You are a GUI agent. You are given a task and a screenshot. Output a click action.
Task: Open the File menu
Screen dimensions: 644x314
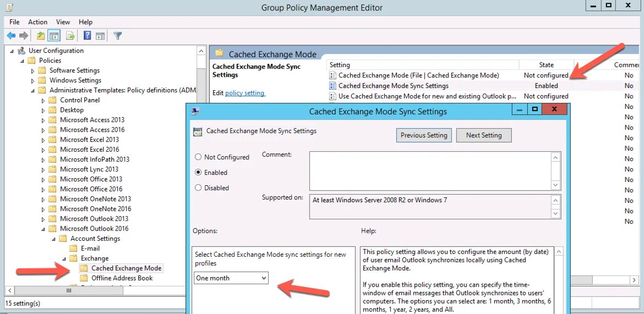tap(14, 22)
